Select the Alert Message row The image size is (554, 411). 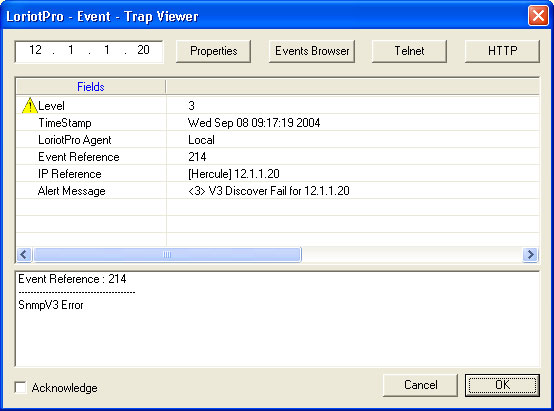pyautogui.click(x=277, y=191)
